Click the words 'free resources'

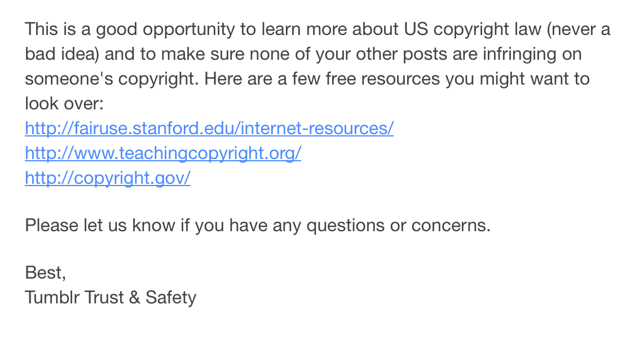click(383, 78)
